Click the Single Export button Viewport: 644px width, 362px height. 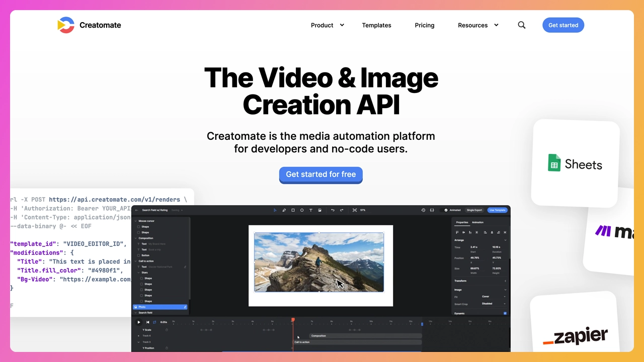coord(474,210)
